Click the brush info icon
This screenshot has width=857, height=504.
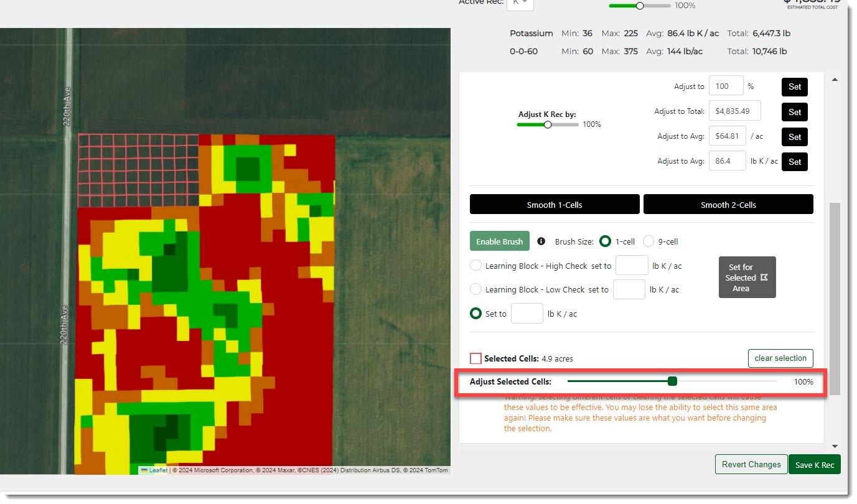click(x=541, y=241)
